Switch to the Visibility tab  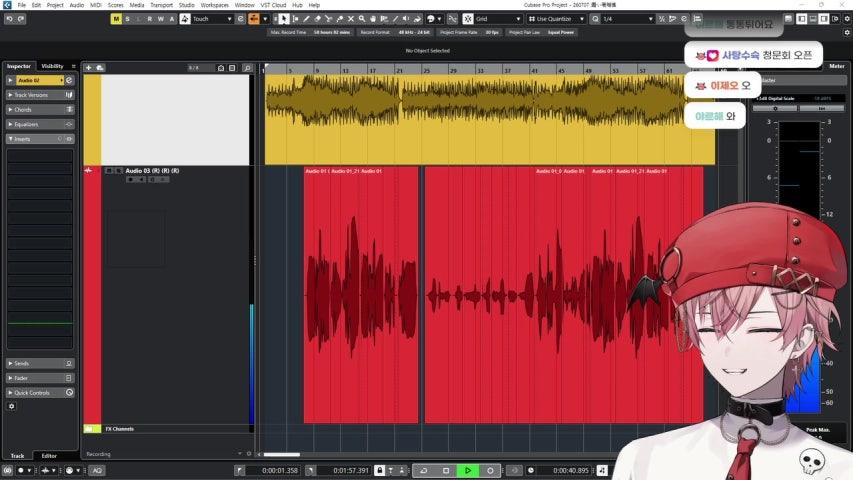tap(52, 66)
